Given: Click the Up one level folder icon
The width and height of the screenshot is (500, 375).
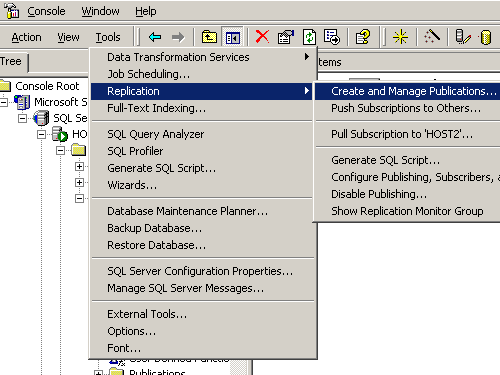Looking at the screenshot, I should [209, 37].
